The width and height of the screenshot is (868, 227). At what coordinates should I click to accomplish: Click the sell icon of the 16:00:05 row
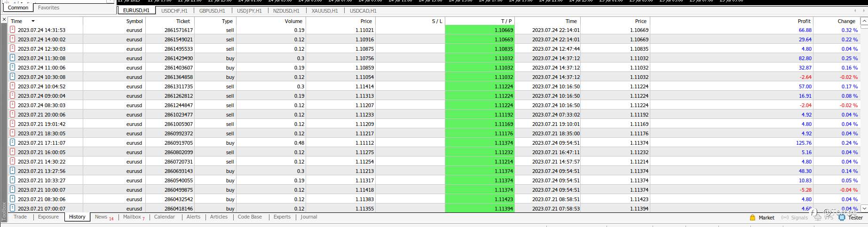click(x=13, y=152)
